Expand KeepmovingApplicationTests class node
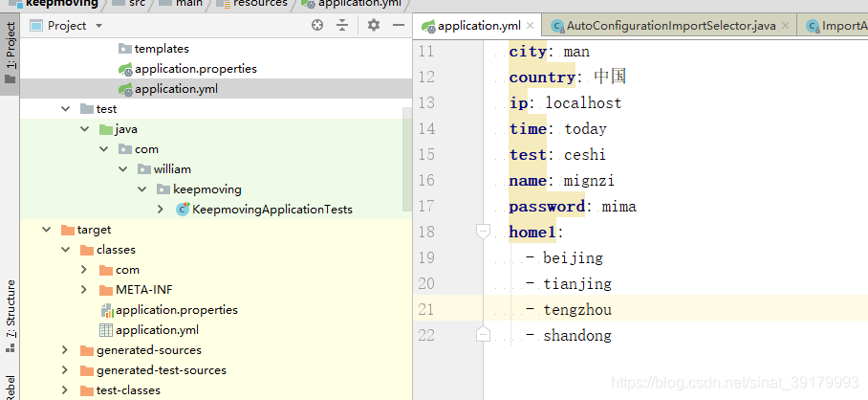The height and width of the screenshot is (400, 868). tap(161, 210)
